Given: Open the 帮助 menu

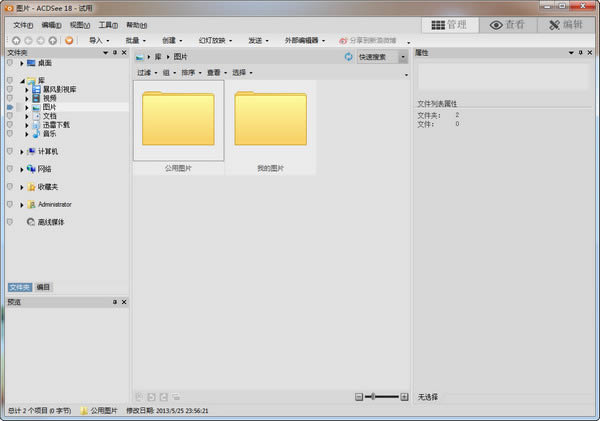Looking at the screenshot, I should coord(136,25).
